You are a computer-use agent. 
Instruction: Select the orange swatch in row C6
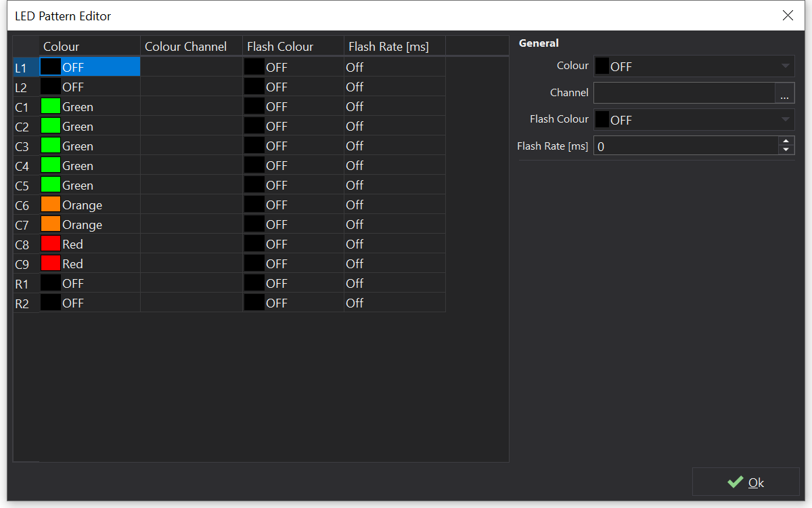pos(51,205)
